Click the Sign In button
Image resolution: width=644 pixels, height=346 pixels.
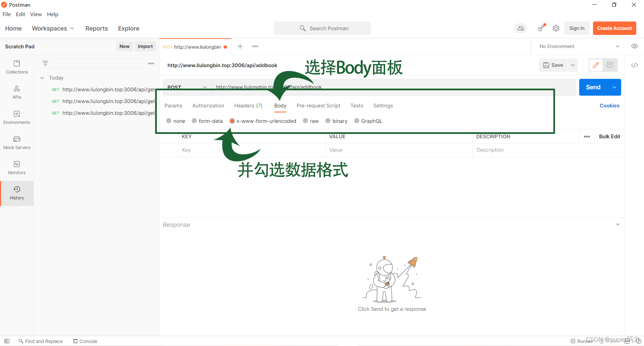[577, 28]
